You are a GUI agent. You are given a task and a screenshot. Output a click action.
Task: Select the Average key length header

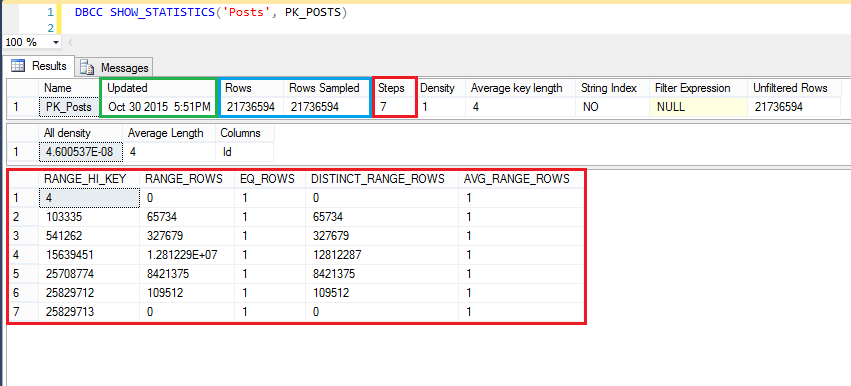[x=520, y=88]
